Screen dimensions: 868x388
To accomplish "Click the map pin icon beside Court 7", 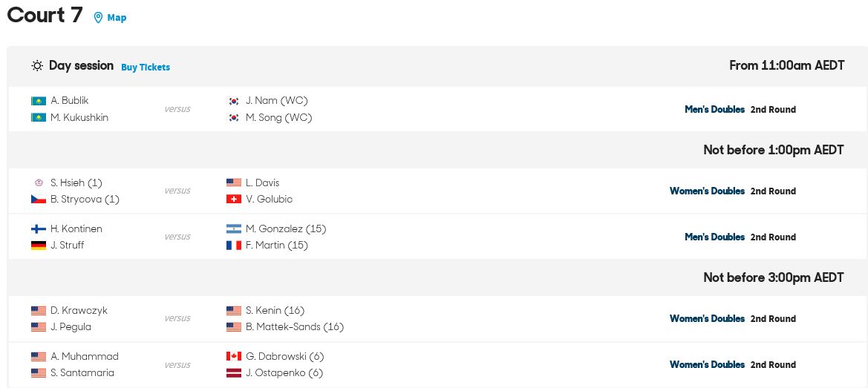I will click(x=98, y=18).
